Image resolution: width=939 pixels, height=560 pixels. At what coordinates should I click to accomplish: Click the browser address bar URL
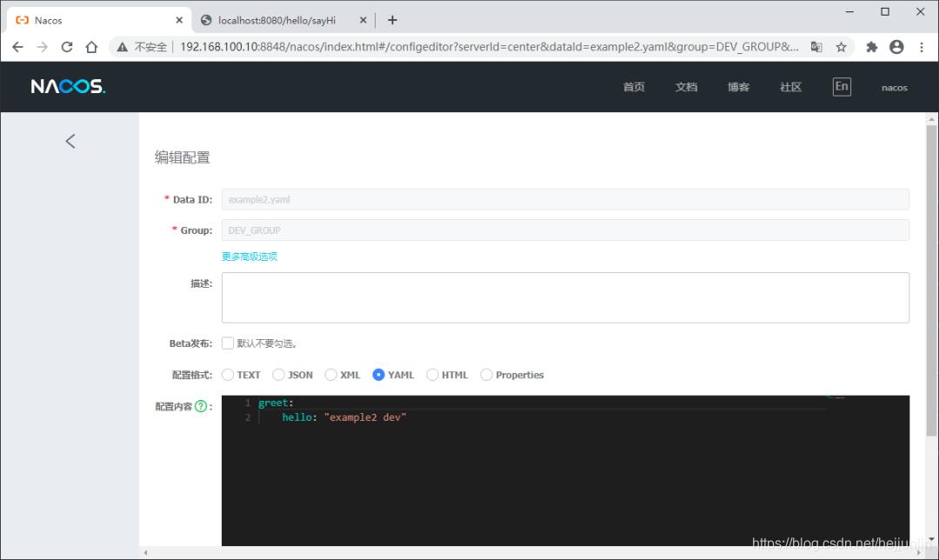pos(489,47)
